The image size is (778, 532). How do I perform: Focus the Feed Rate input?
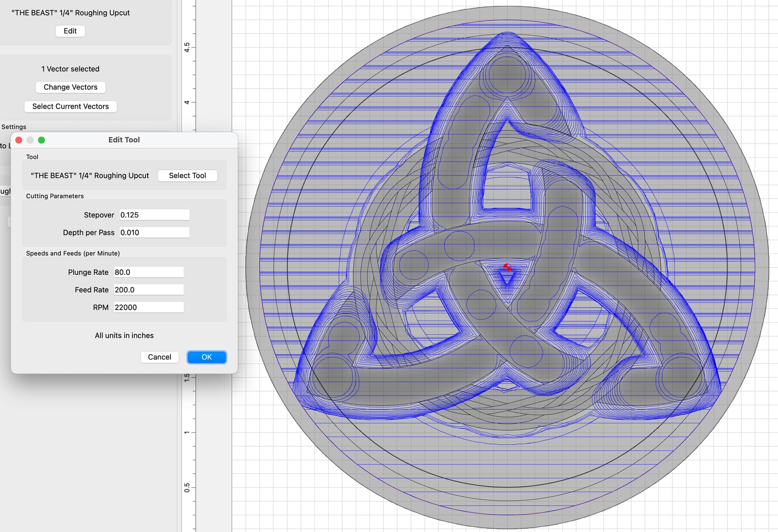(149, 290)
